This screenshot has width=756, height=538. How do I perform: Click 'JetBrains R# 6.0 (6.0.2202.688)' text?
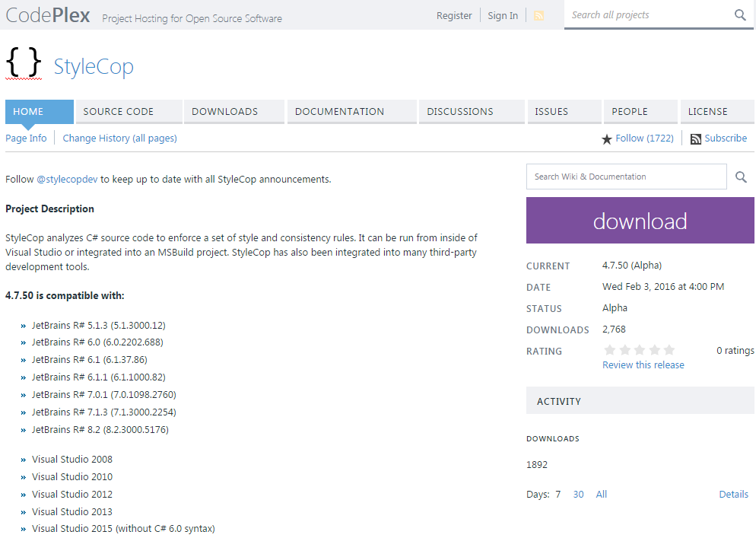tap(97, 342)
